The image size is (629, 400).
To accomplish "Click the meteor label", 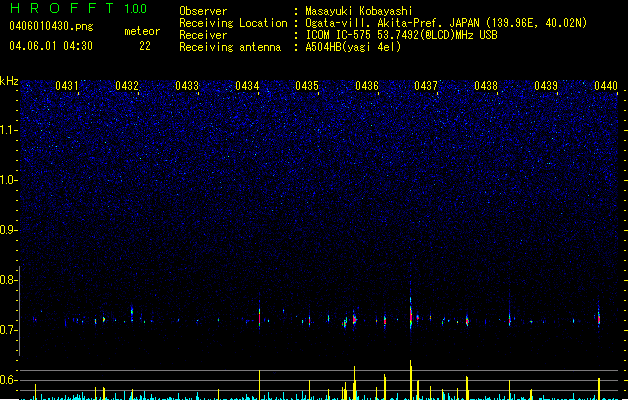I will coord(142,31).
